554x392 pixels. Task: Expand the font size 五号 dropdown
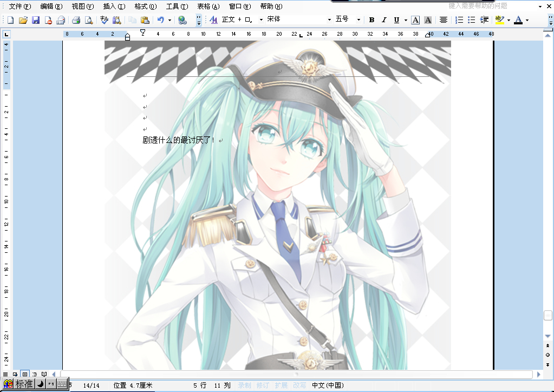pyautogui.click(x=359, y=20)
